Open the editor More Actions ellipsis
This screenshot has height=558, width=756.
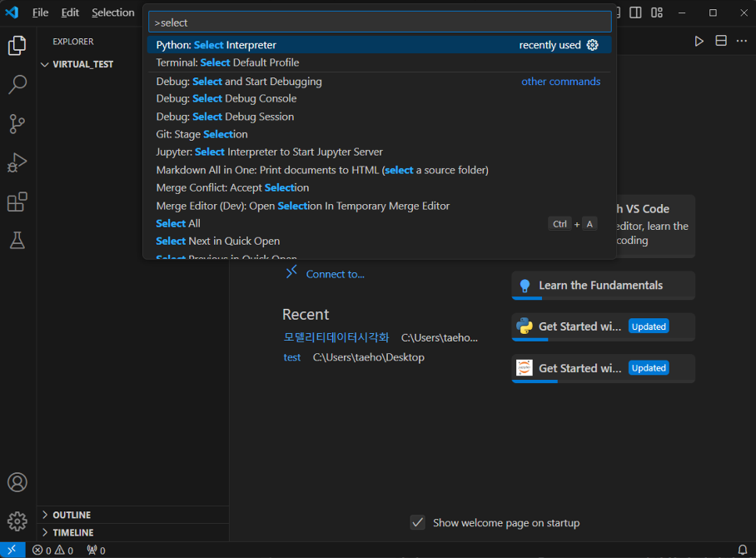[742, 41]
